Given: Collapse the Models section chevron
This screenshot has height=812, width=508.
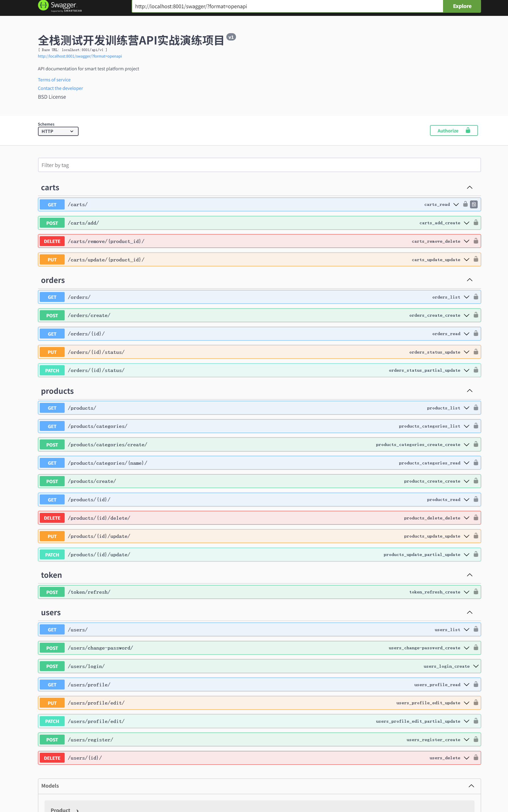Looking at the screenshot, I should click(x=471, y=786).
